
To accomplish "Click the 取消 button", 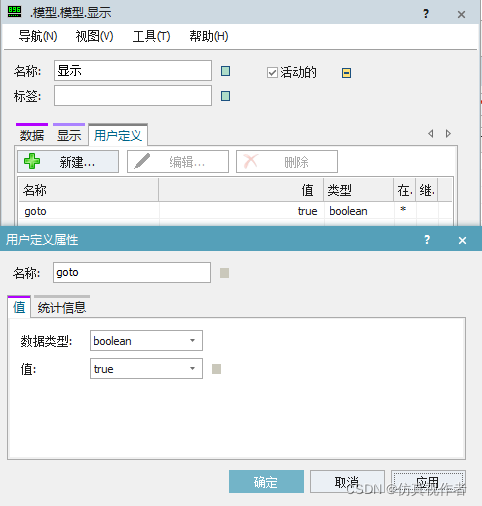I will (x=347, y=482).
